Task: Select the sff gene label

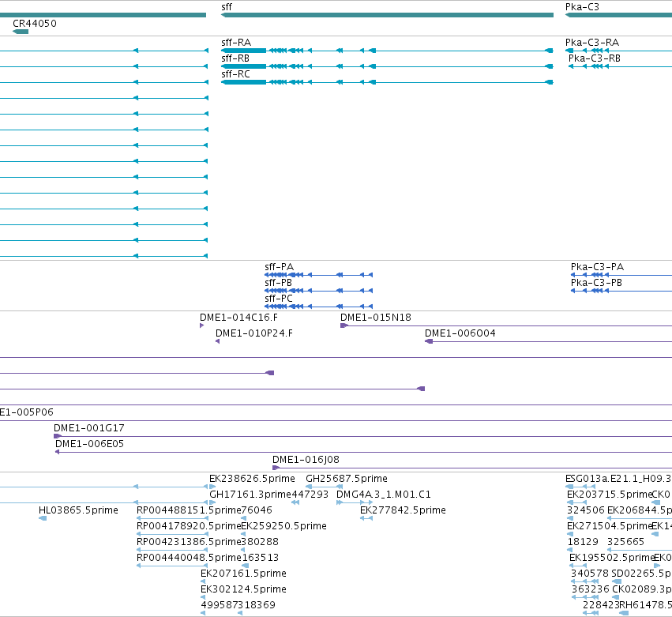Action: point(227,7)
